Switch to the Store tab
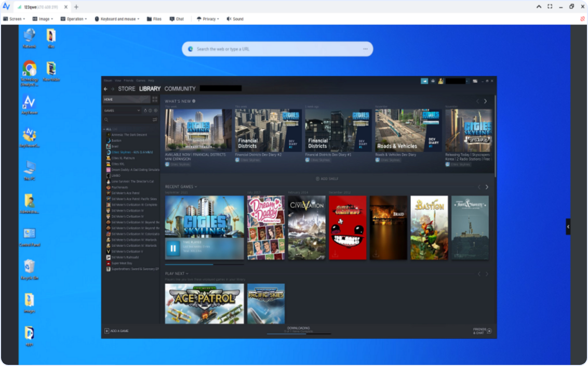 tap(126, 89)
